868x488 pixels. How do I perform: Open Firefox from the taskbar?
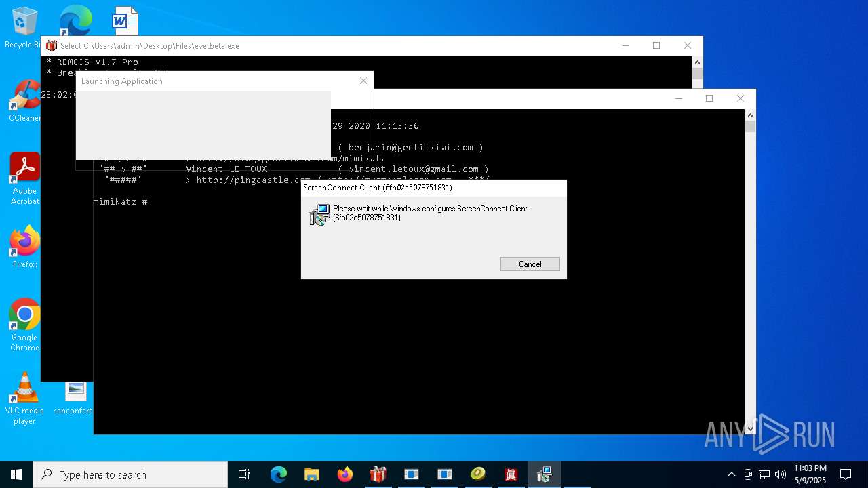pyautogui.click(x=344, y=474)
